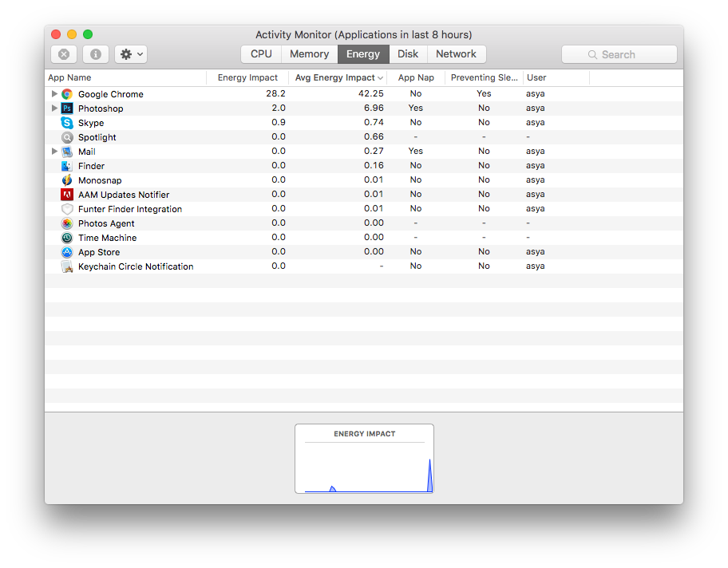The image size is (728, 568).
Task: Click Skype's 0.9 energy impact value
Action: click(x=279, y=123)
